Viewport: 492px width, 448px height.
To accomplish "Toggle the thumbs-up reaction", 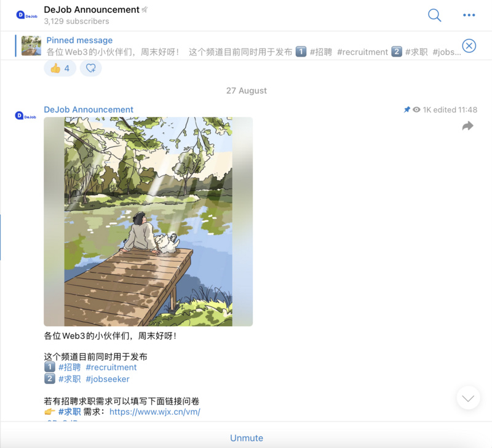I will click(x=60, y=68).
